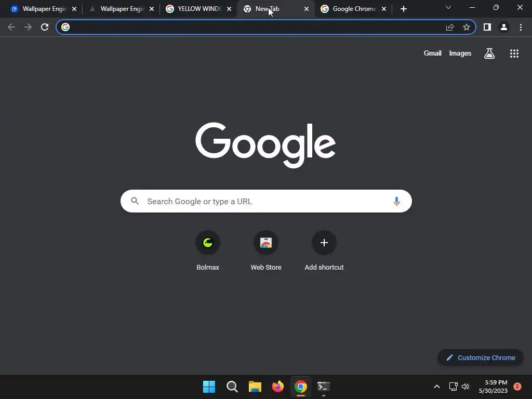Add a new shortcut tile
The image size is (532, 399).
pyautogui.click(x=324, y=250)
